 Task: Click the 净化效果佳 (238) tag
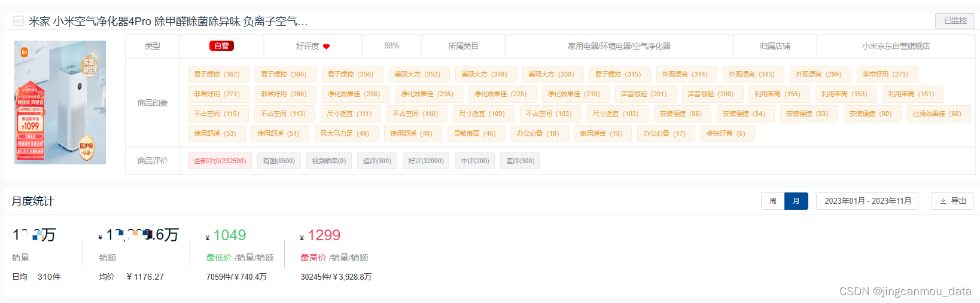coord(355,94)
